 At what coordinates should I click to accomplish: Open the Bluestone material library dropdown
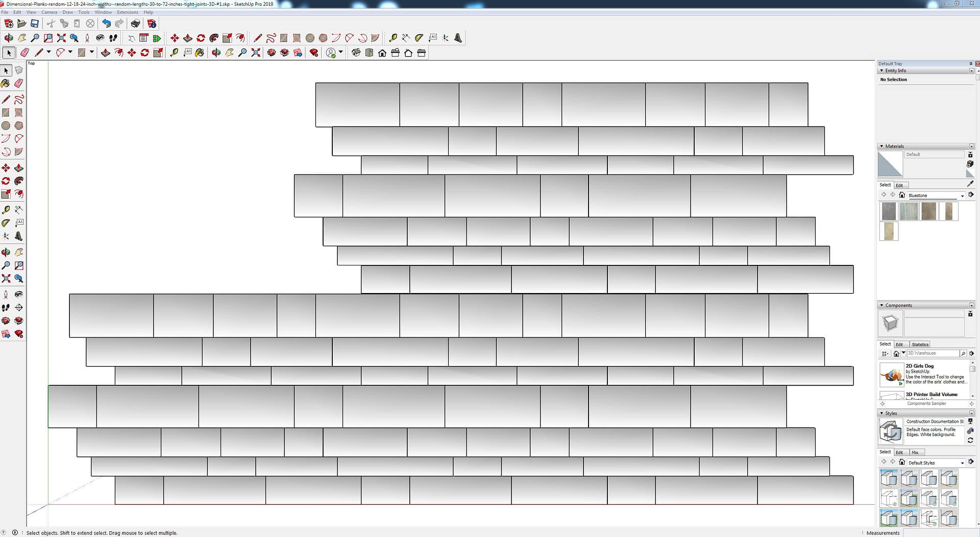click(x=962, y=196)
